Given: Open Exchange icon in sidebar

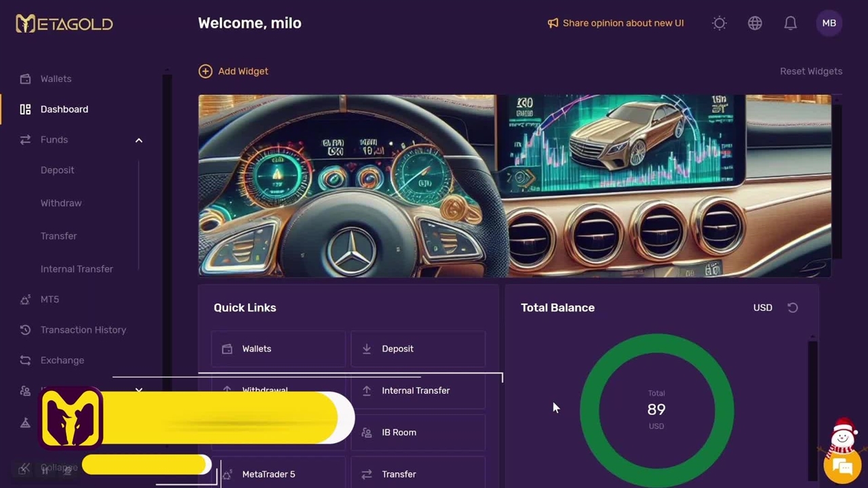Looking at the screenshot, I should [x=25, y=360].
